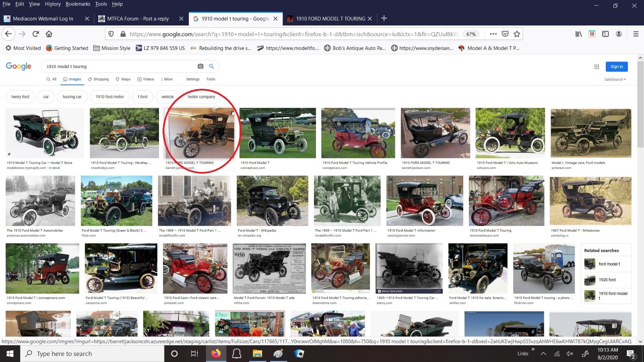Image resolution: width=644 pixels, height=362 pixels.
Task: Expand the More search options menu
Action: pos(167,79)
